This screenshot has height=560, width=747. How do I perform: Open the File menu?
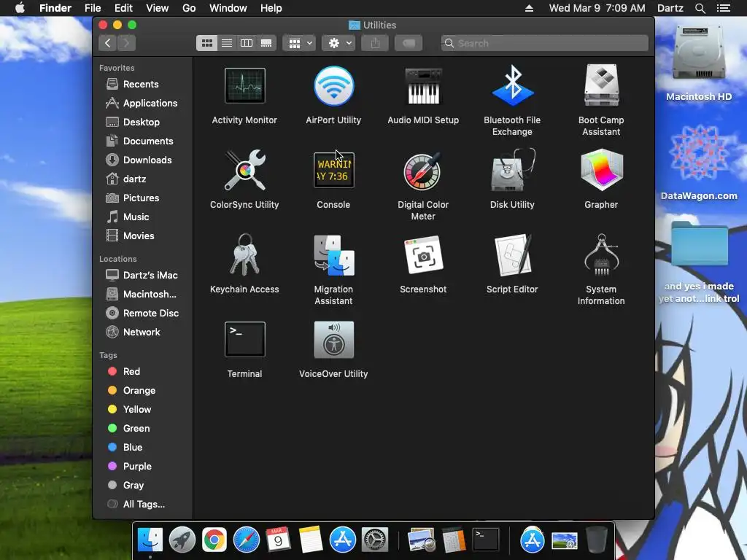pyautogui.click(x=93, y=8)
